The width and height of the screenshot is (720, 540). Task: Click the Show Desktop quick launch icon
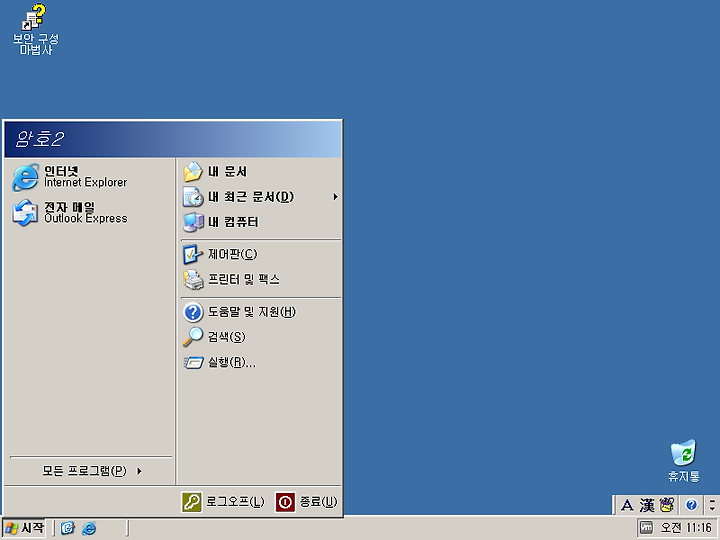[x=68, y=528]
